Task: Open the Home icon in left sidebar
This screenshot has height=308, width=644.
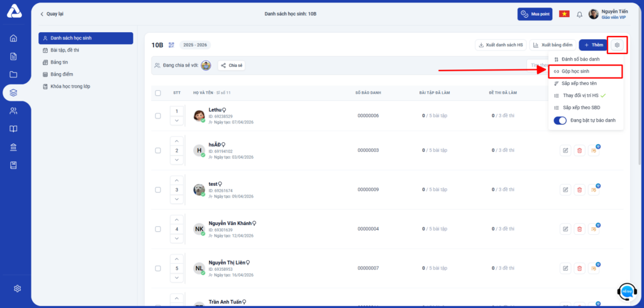Action: point(14,38)
